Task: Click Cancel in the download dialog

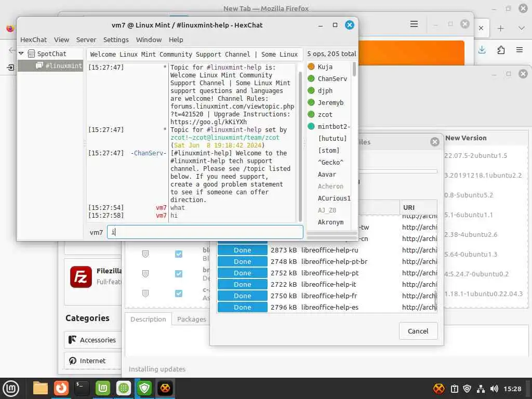Action: 418,331
